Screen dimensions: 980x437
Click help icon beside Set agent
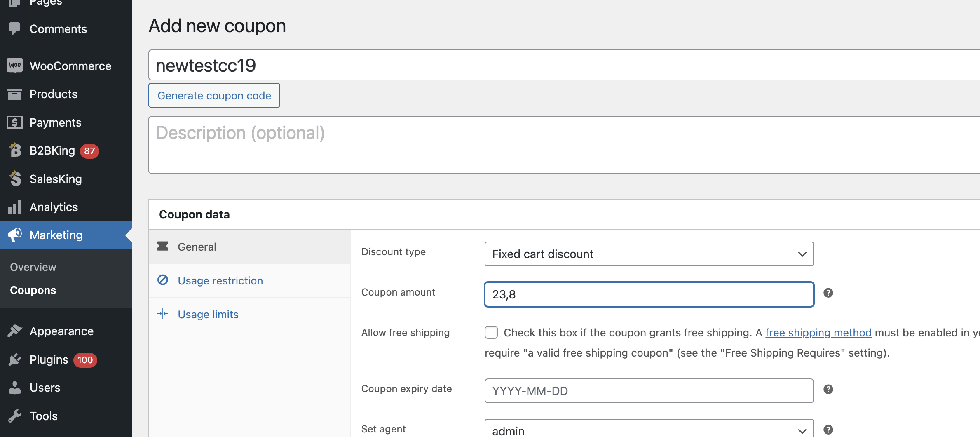click(x=828, y=430)
